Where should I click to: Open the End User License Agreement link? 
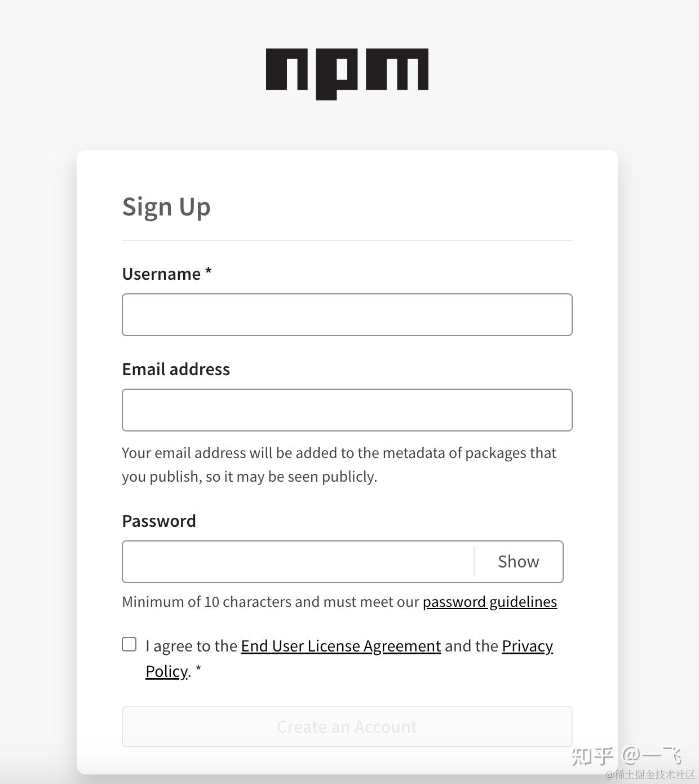coord(340,646)
